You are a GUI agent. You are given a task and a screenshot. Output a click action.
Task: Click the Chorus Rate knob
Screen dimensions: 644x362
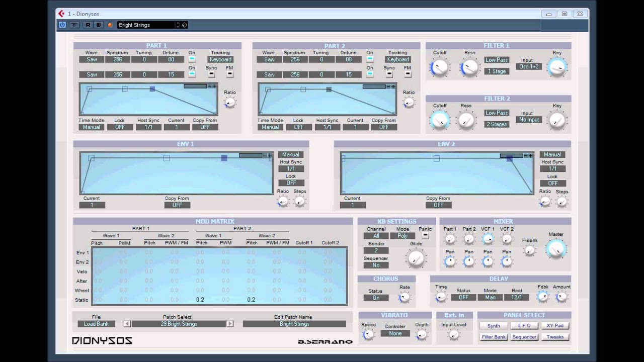click(405, 297)
